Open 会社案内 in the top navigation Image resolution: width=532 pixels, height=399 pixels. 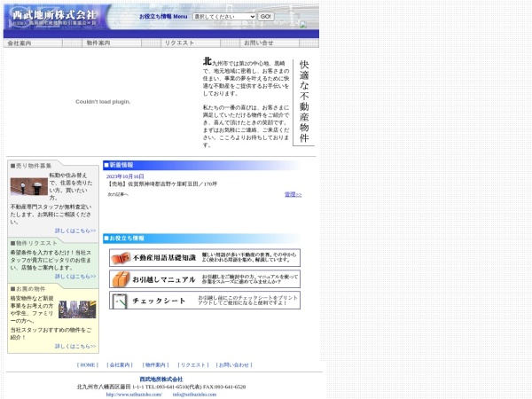pyautogui.click(x=19, y=43)
